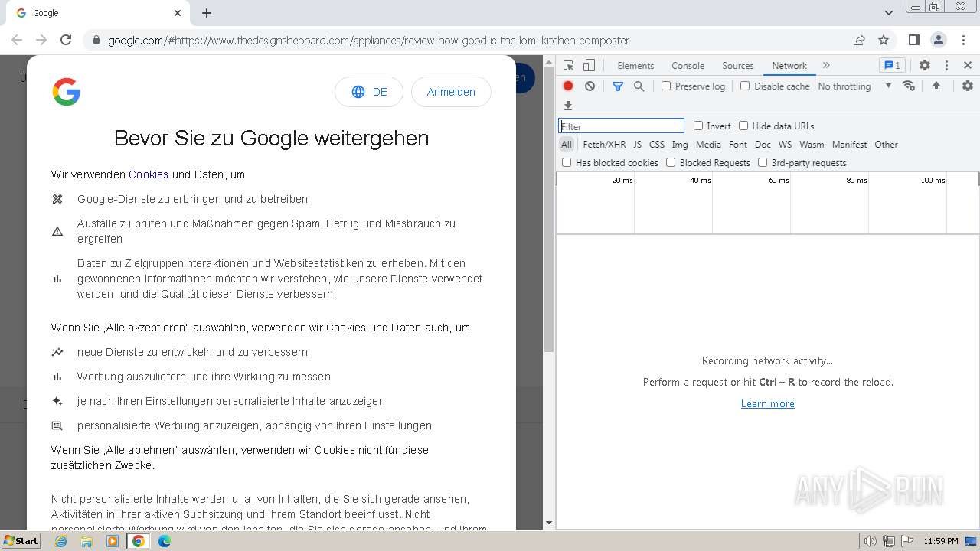The width and height of the screenshot is (980, 551).
Task: Close the DevTools panel
Action: pos(968,65)
